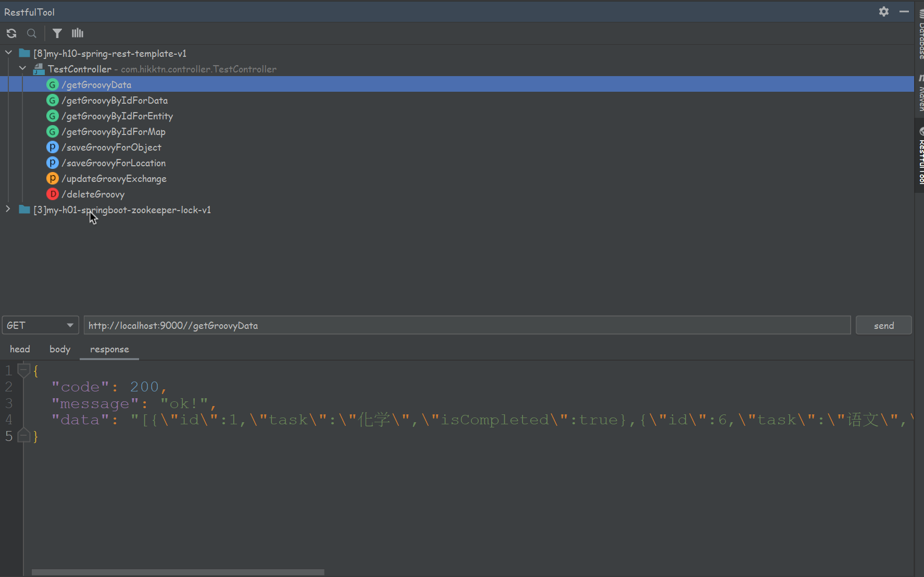The width and height of the screenshot is (924, 577).
Task: Click the DELETE icon of /deleteGroovy
Action: 52,194
